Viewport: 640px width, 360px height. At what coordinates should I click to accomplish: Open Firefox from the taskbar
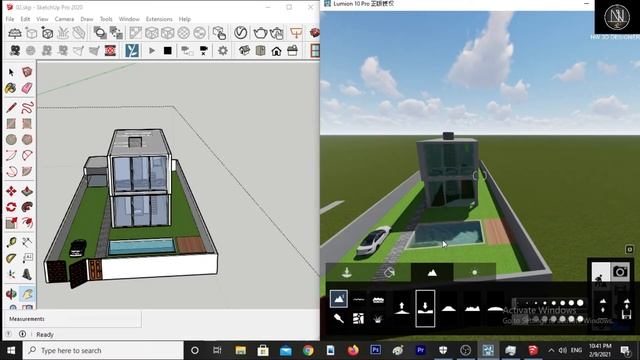(353, 350)
